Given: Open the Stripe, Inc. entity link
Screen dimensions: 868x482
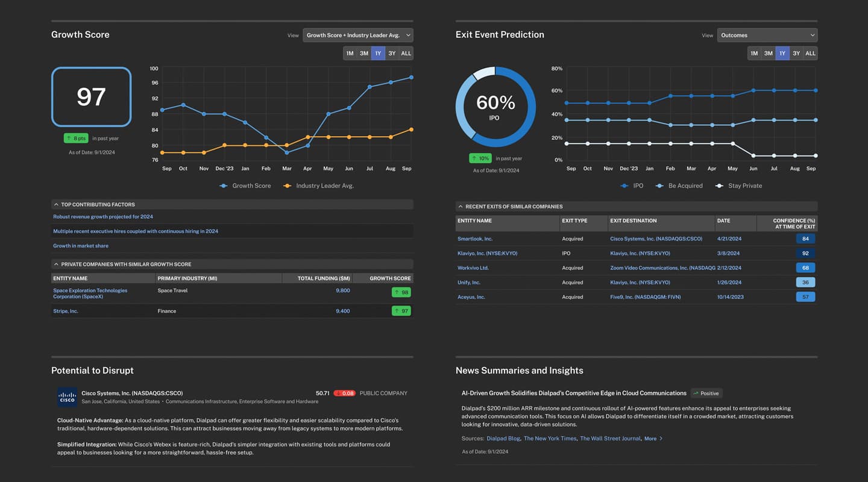Looking at the screenshot, I should pos(66,311).
